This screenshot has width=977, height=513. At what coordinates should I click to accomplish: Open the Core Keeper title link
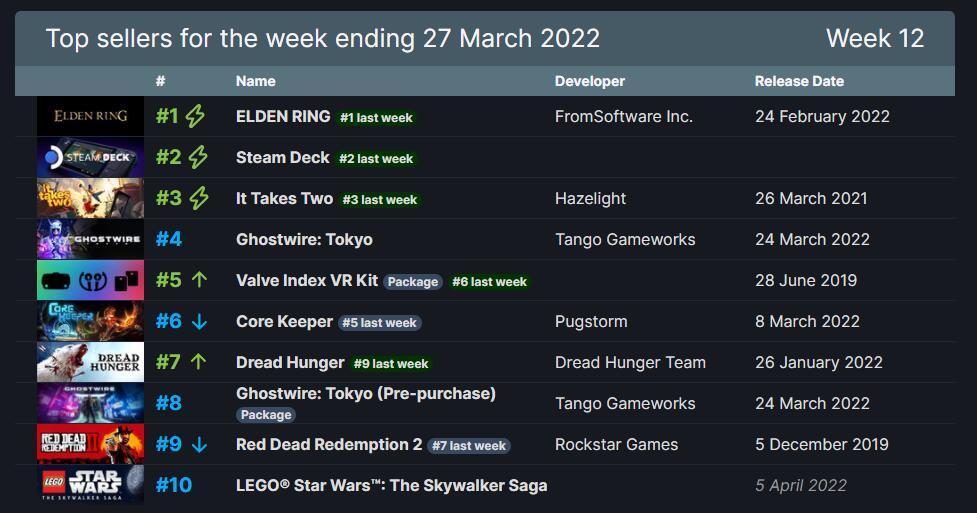click(284, 322)
